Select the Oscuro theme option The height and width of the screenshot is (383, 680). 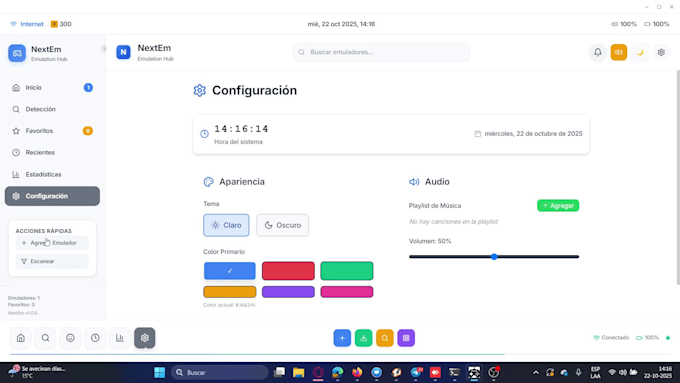(282, 225)
